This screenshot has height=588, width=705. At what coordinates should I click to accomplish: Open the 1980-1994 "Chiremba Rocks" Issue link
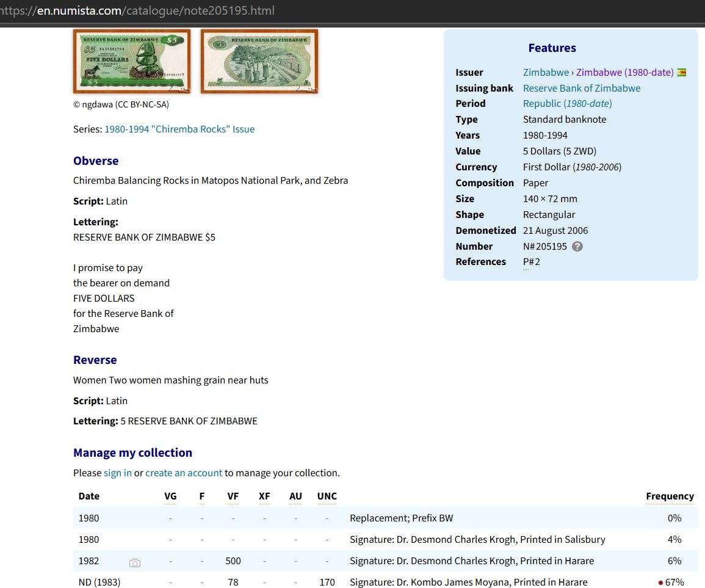pos(179,129)
